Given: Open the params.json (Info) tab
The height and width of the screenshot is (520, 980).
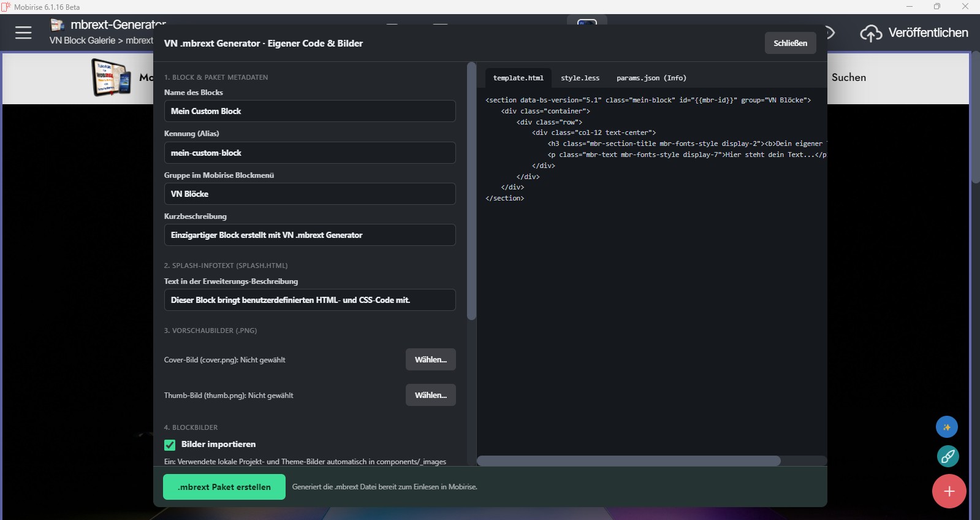Looking at the screenshot, I should pyautogui.click(x=651, y=78).
